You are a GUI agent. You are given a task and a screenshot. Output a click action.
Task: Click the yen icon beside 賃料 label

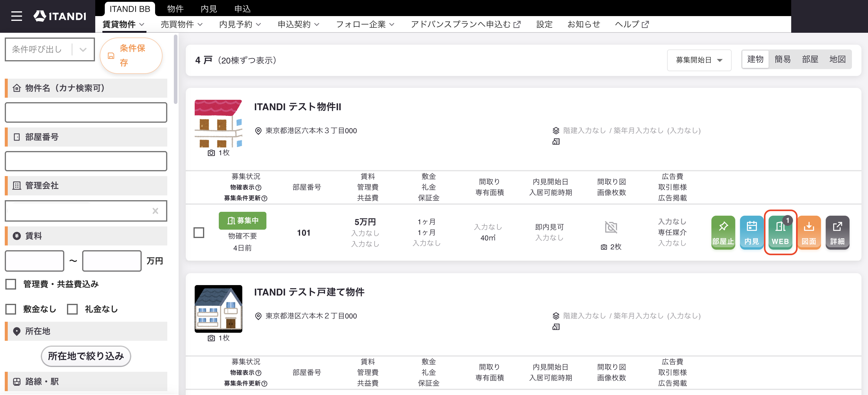coord(16,236)
